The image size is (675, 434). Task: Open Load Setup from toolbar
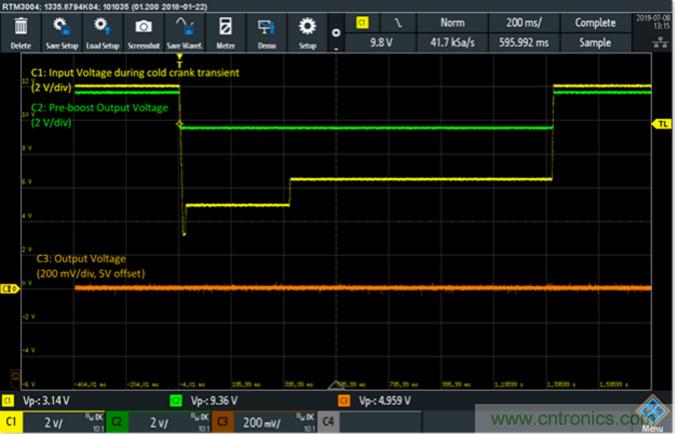102,29
